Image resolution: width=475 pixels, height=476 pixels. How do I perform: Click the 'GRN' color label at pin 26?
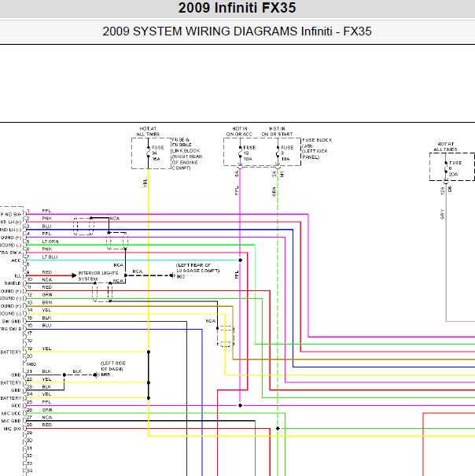pyautogui.click(x=47, y=410)
